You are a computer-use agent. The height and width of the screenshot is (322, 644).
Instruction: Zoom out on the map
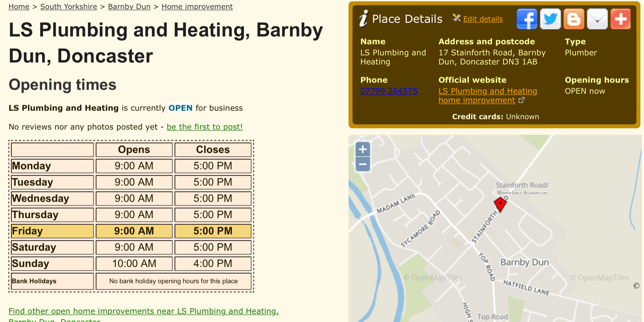pos(363,164)
